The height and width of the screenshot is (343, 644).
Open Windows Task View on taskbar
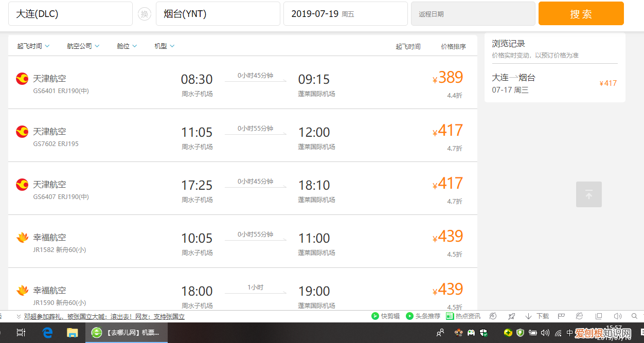[21, 333]
